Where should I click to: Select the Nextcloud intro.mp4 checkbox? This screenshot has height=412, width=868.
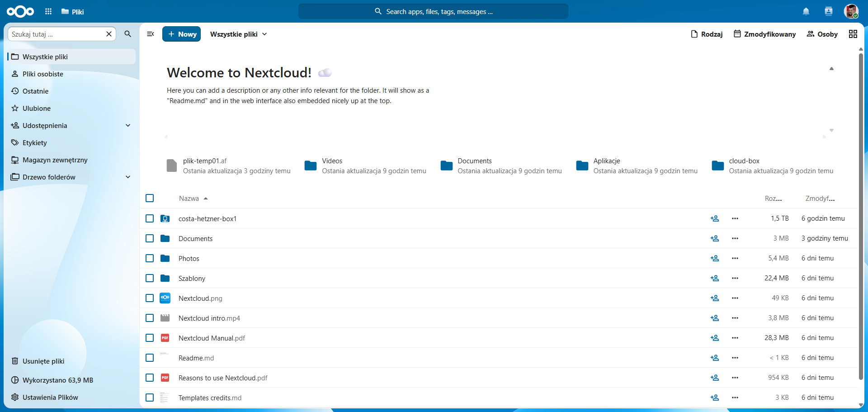(x=150, y=318)
